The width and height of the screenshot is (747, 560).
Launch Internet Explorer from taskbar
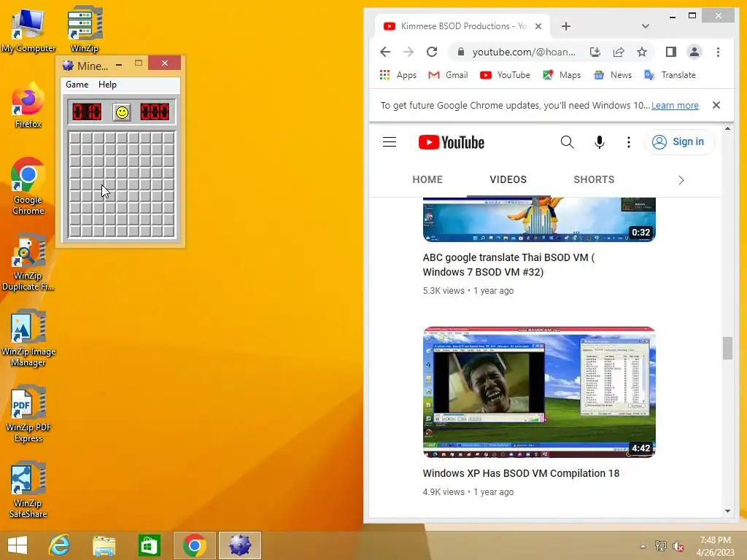tap(60, 545)
